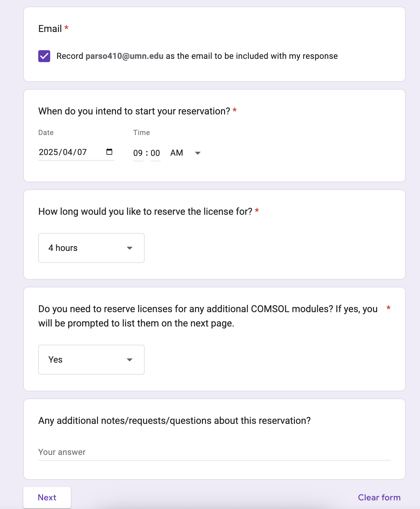
Task: Open the "Yes" COMSOL modules dropdown
Action: pyautogui.click(x=91, y=360)
